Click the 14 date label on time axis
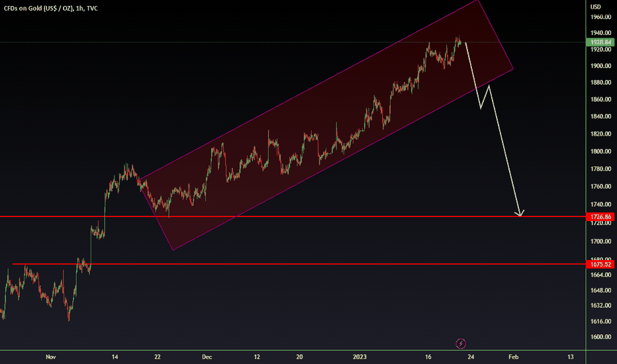Screen dimensions: 617x364 (x=115, y=357)
